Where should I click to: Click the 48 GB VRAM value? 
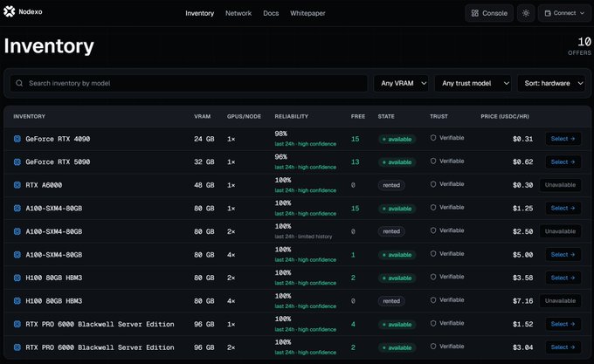click(x=204, y=185)
